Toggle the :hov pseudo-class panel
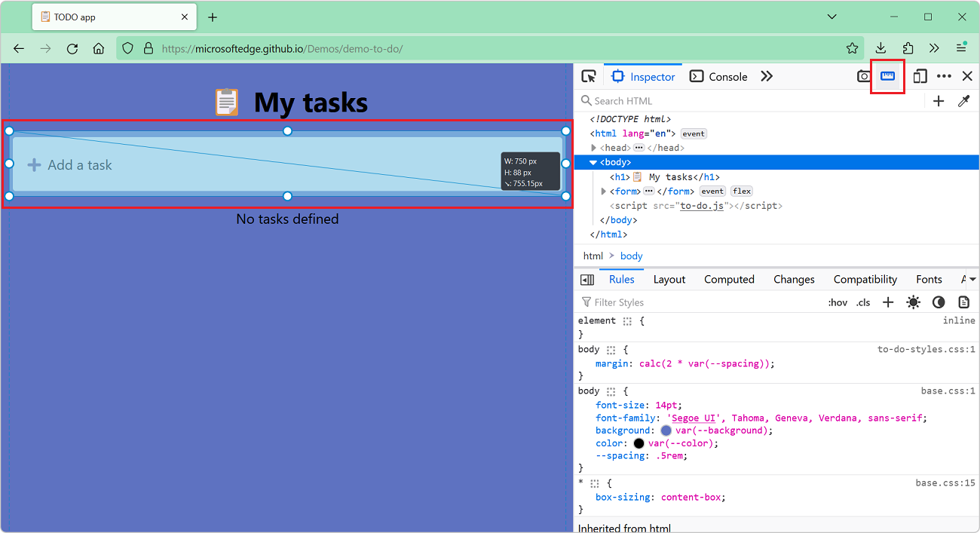 [838, 302]
